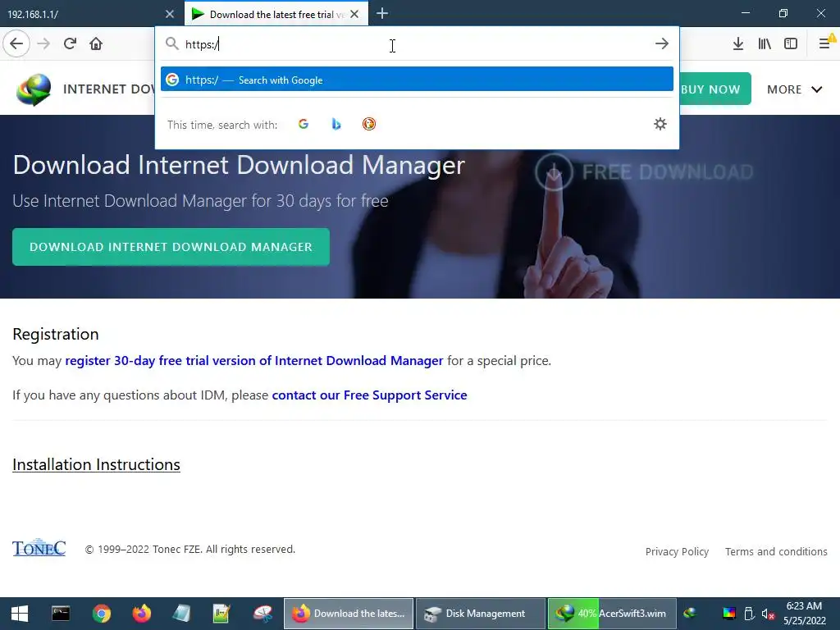Viewport: 840px width, 630px height.
Task: Click the colorful display tray icon
Action: [729, 614]
